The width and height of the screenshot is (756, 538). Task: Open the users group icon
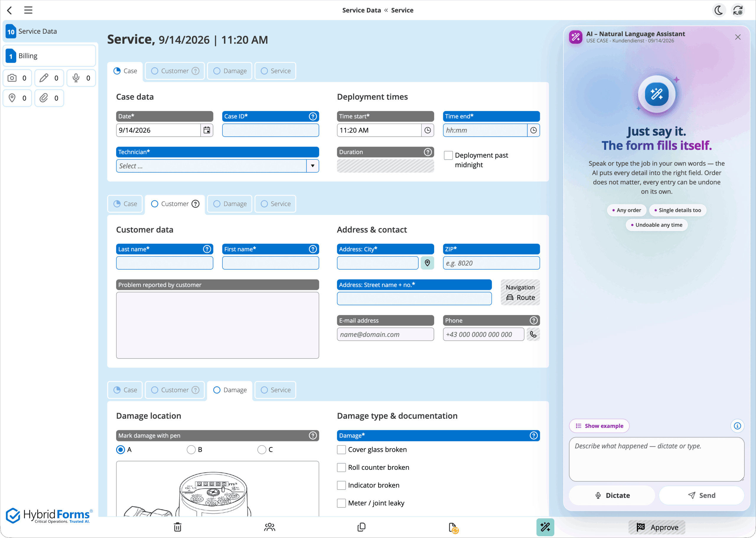[x=270, y=527]
